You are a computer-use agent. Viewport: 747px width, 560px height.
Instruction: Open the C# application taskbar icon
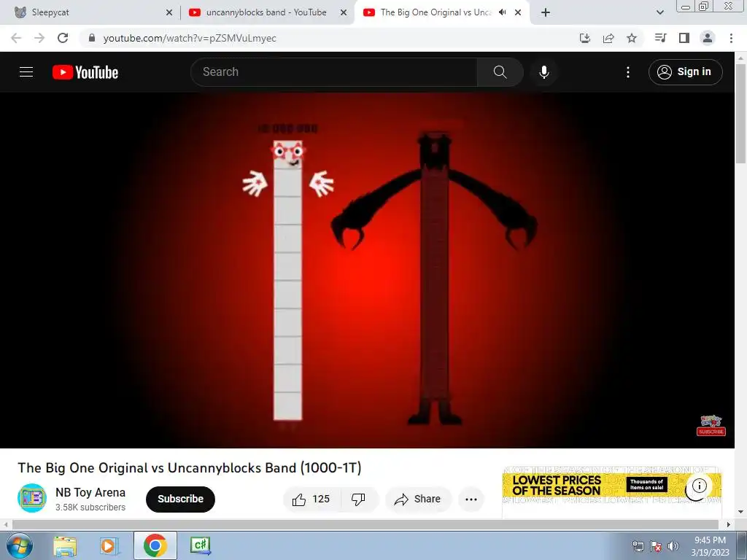tap(200, 545)
